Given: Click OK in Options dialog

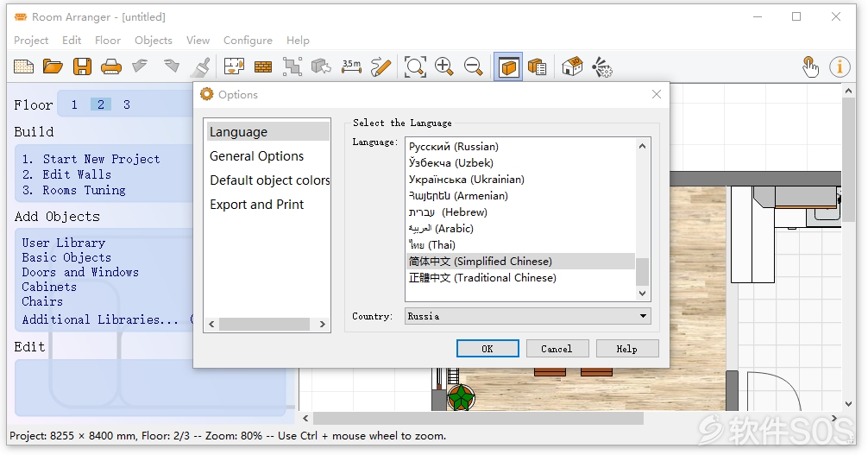Looking at the screenshot, I should click(x=487, y=349).
